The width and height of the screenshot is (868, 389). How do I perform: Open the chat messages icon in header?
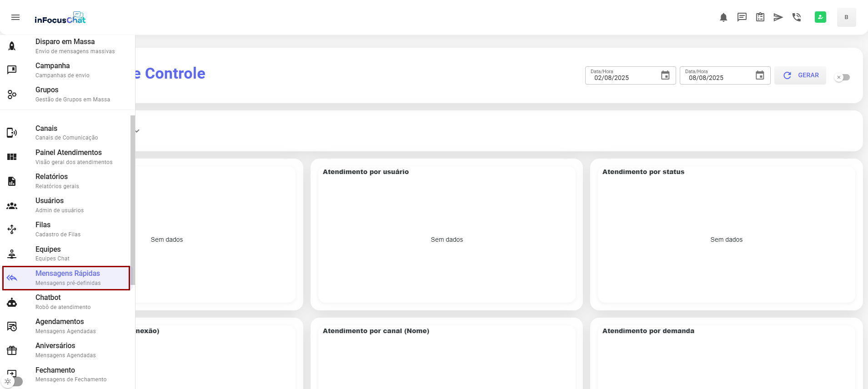tap(742, 17)
